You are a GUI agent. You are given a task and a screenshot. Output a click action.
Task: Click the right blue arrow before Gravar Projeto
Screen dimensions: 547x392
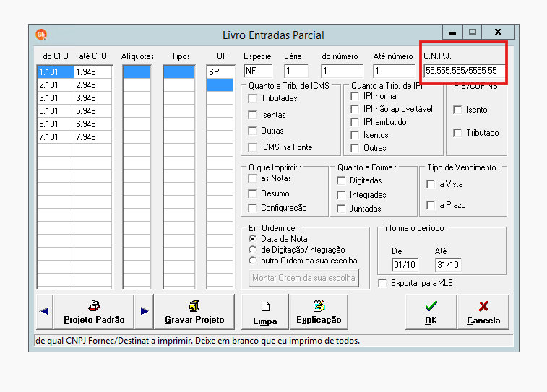145,311
